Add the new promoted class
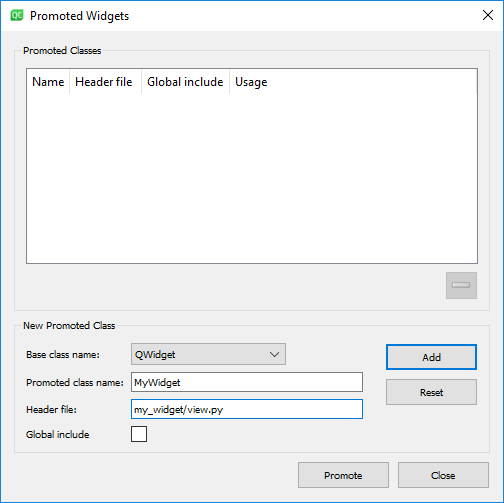 click(x=431, y=357)
